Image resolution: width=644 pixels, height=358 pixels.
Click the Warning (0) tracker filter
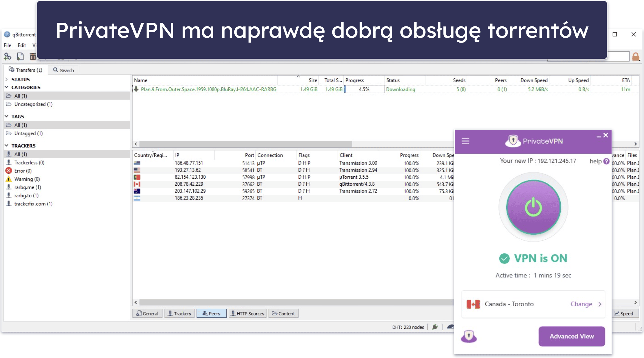23,179
